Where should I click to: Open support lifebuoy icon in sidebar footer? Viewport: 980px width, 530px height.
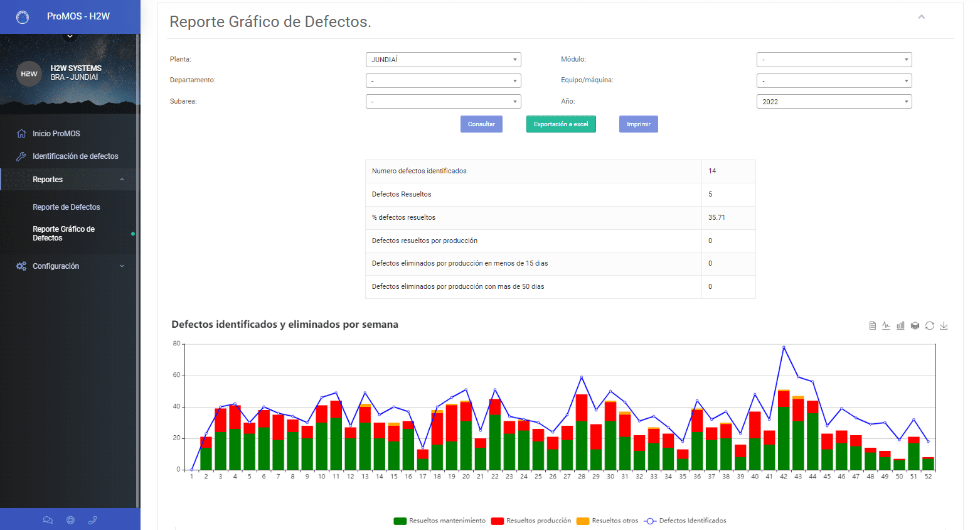pyautogui.click(x=70, y=520)
